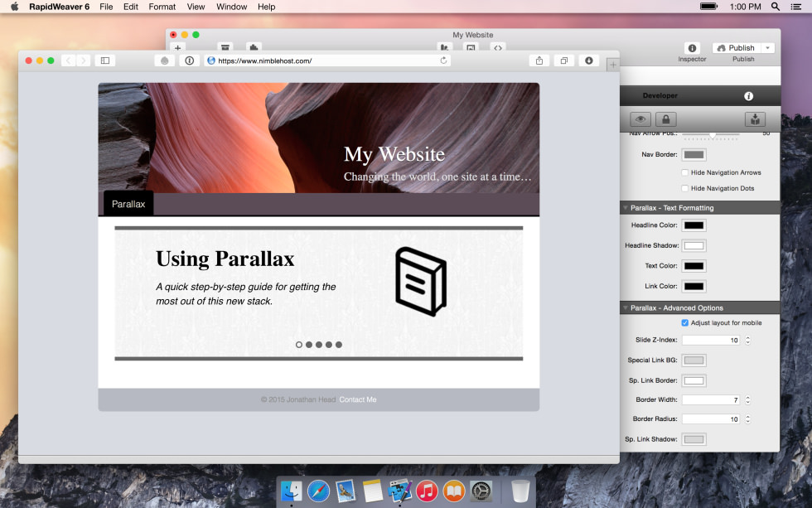Click the Publish button in RapidWeaver toolbar

[736, 47]
